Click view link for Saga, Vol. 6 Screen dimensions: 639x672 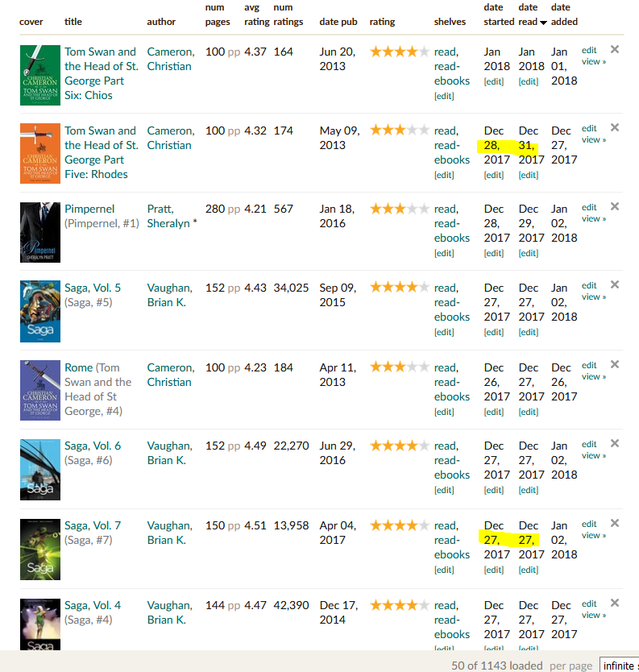592,456
